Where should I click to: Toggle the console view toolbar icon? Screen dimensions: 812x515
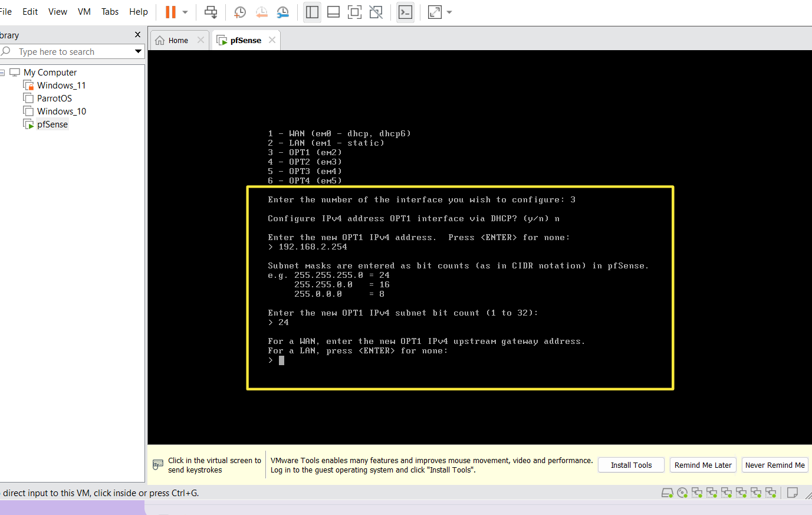[406, 12]
